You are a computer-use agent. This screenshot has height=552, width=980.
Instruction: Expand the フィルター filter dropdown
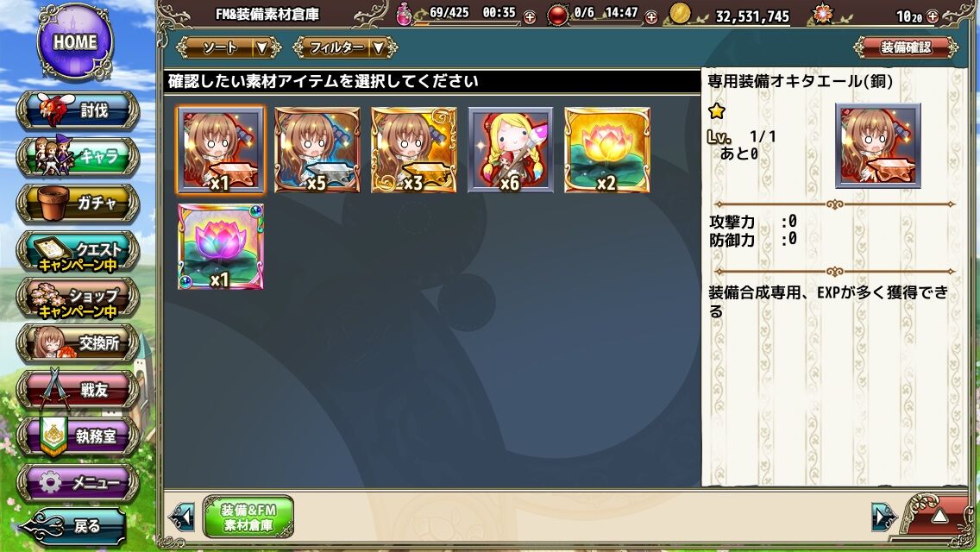345,47
